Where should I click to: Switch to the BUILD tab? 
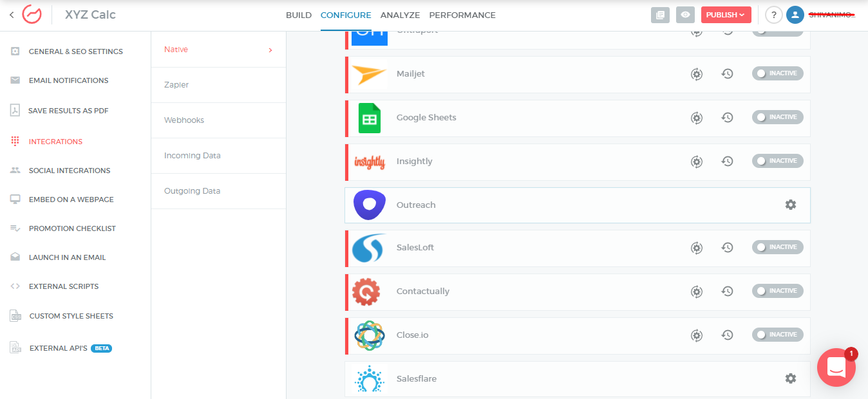pyautogui.click(x=299, y=15)
